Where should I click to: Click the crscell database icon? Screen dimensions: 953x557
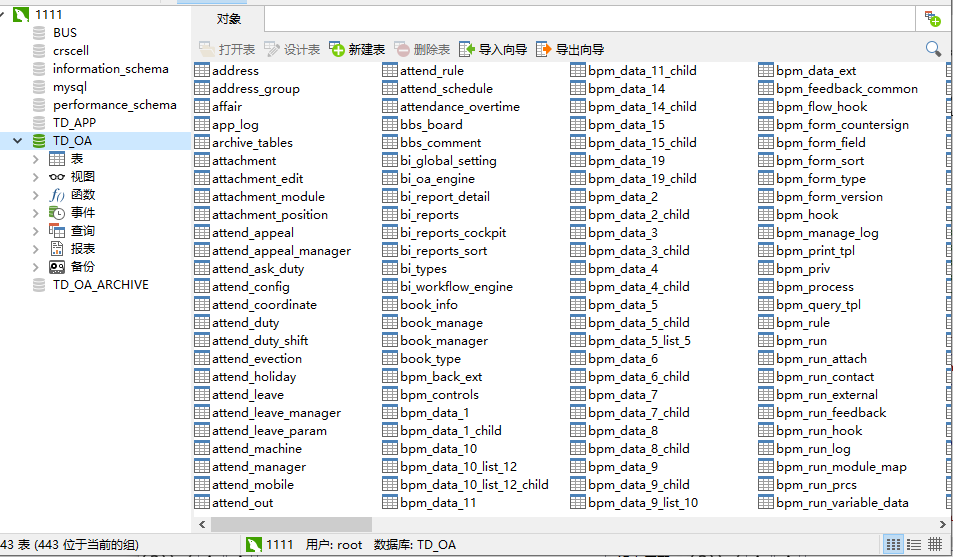(39, 50)
